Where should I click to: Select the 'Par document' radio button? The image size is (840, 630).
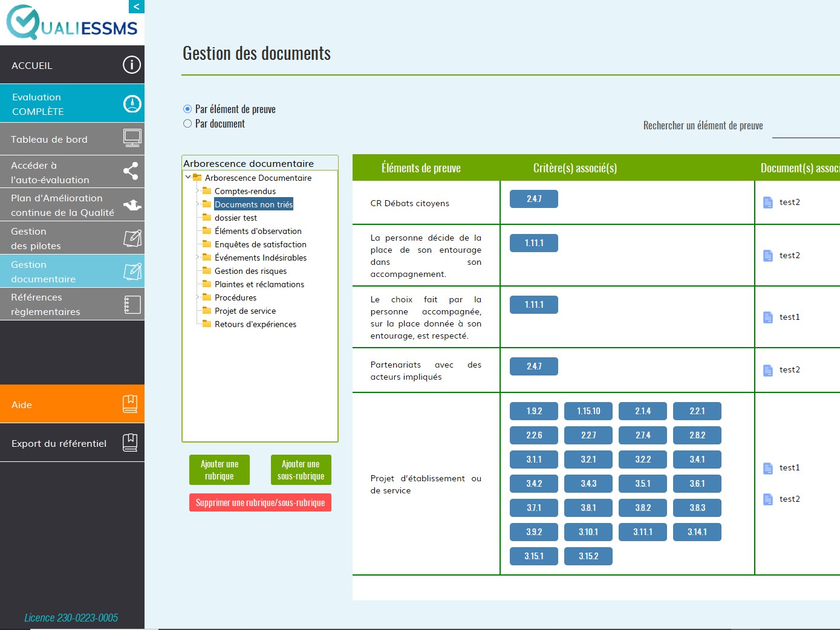pos(187,124)
